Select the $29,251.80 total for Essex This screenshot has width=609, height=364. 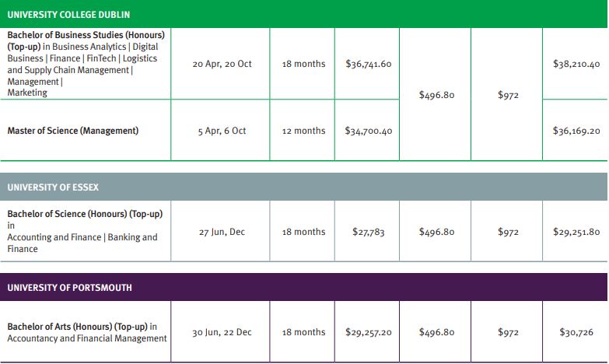click(576, 232)
